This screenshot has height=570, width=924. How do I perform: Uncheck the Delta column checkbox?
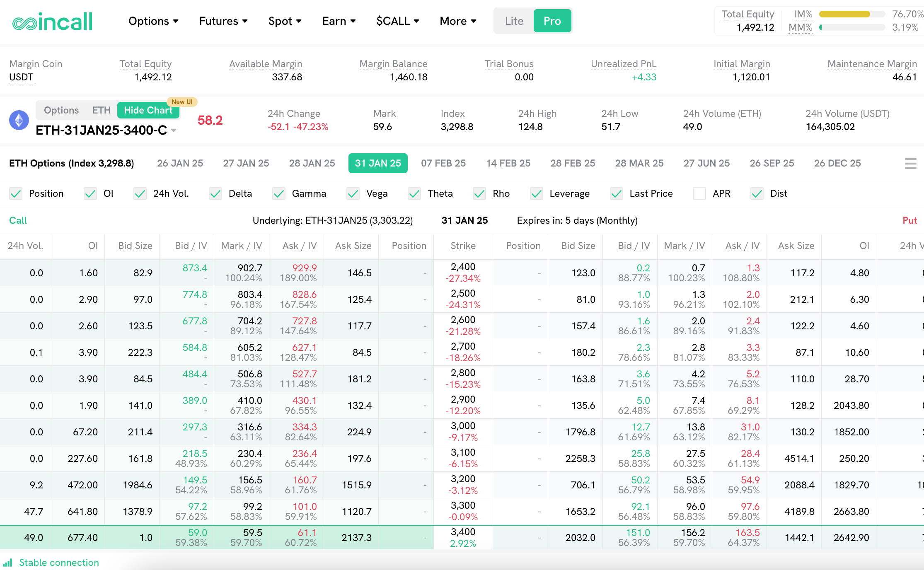[215, 193]
